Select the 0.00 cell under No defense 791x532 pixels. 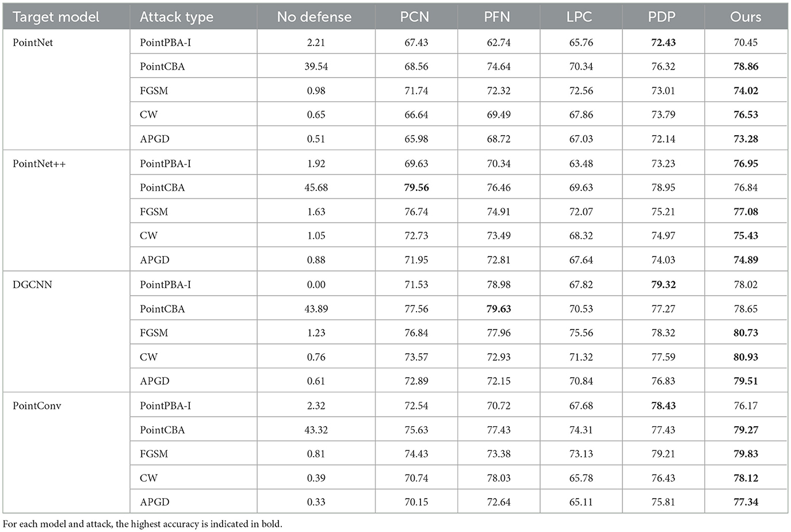tap(316, 285)
